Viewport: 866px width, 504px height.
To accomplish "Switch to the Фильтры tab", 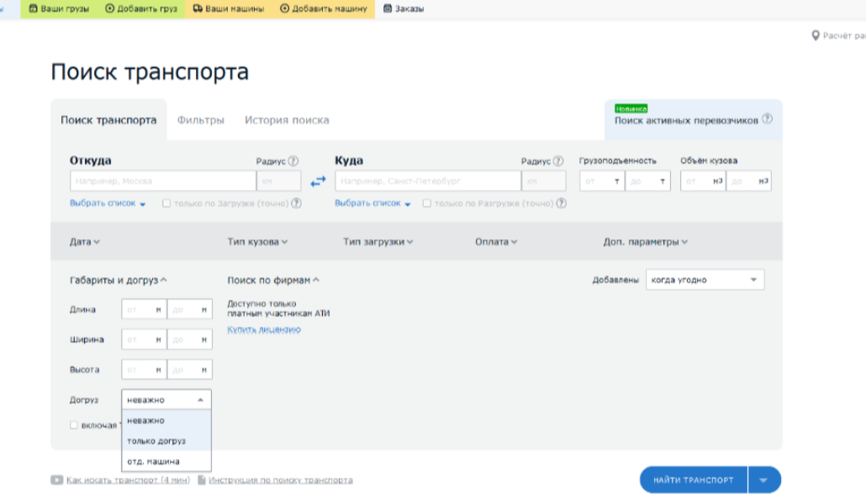I will (200, 120).
